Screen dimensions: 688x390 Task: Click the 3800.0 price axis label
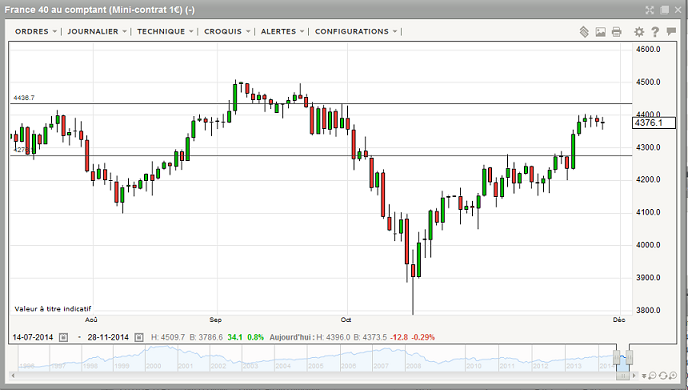(648, 310)
